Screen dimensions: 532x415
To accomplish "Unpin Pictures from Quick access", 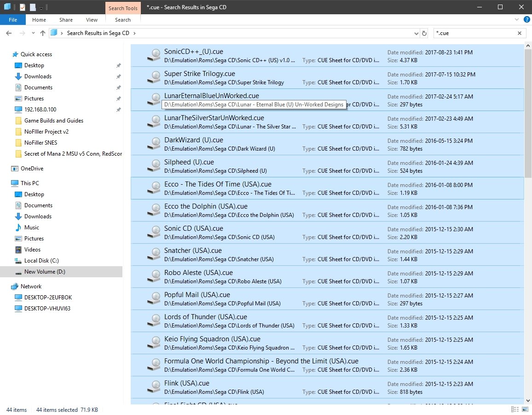I will [118, 99].
